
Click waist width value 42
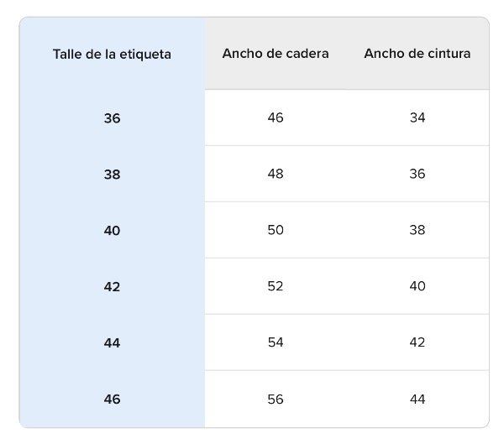(417, 342)
